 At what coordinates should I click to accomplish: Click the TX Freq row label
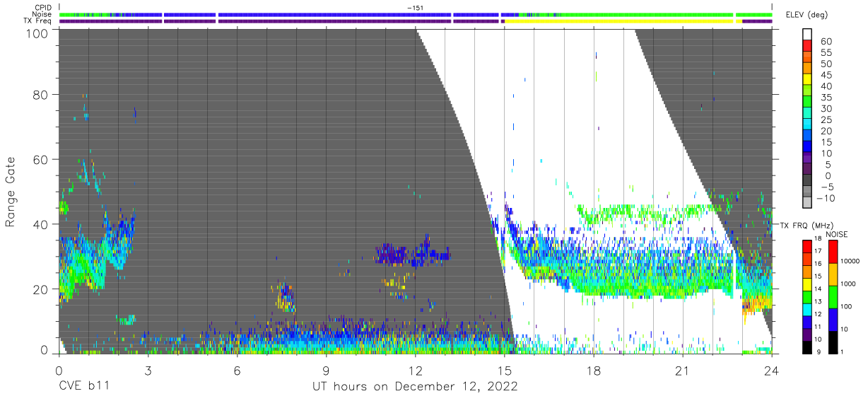click(38, 21)
